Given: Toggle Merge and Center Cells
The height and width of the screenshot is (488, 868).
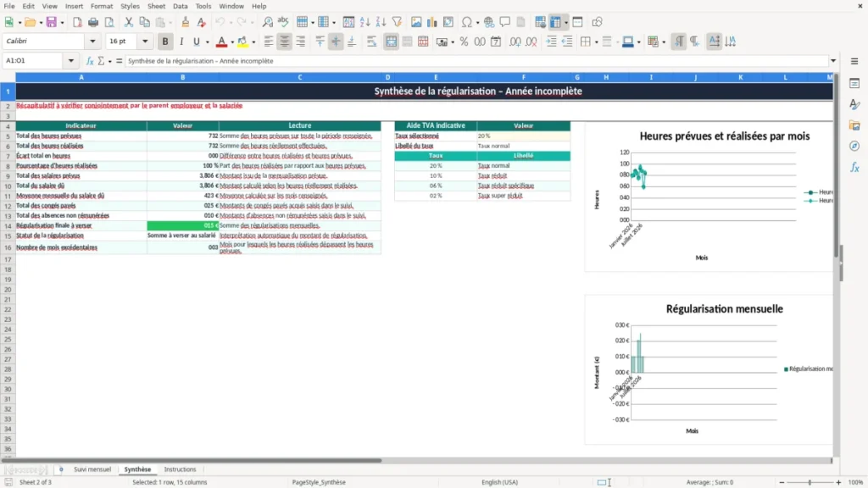Looking at the screenshot, I should [x=391, y=42].
